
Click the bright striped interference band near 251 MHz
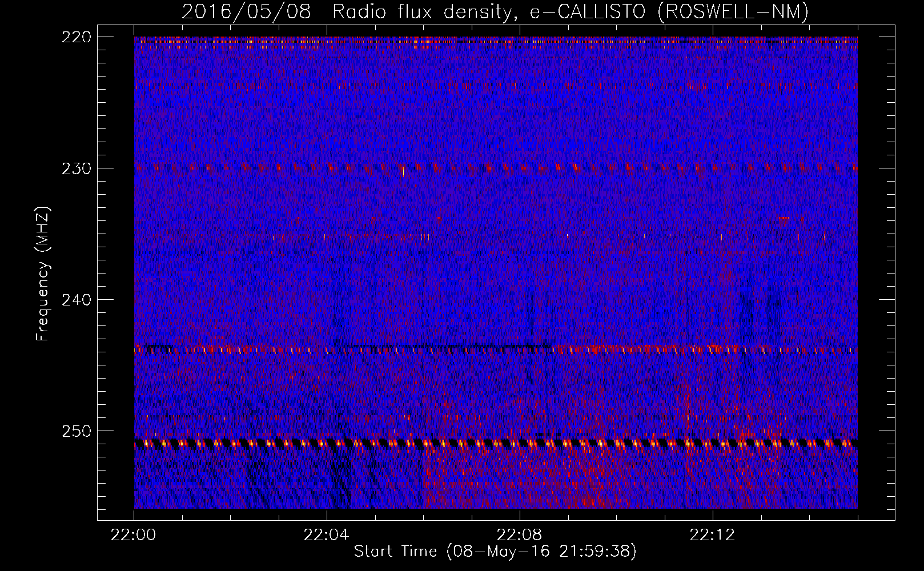[496, 443]
